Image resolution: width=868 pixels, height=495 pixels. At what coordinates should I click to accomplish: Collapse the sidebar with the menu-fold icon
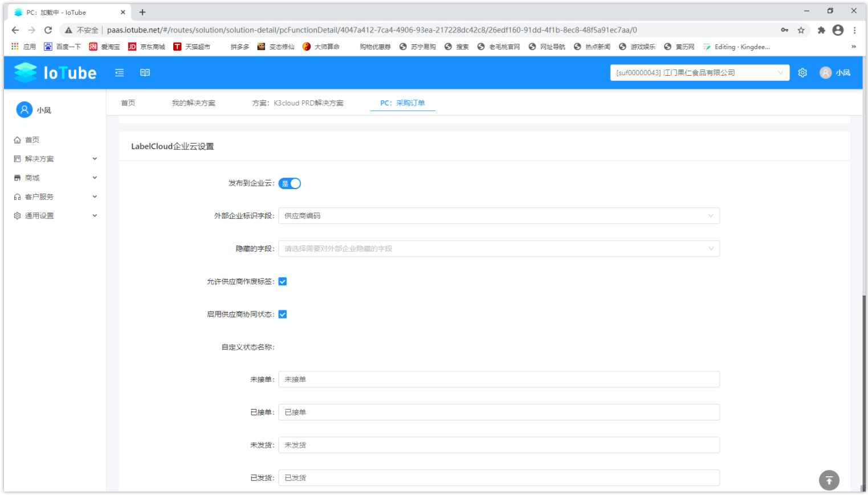[119, 72]
